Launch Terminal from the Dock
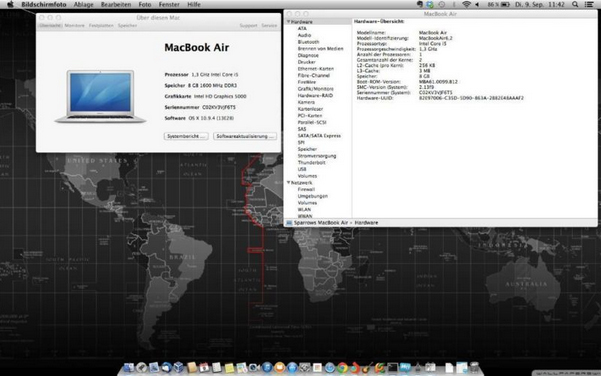Image resolution: width=601 pixels, height=376 pixels. click(393, 368)
